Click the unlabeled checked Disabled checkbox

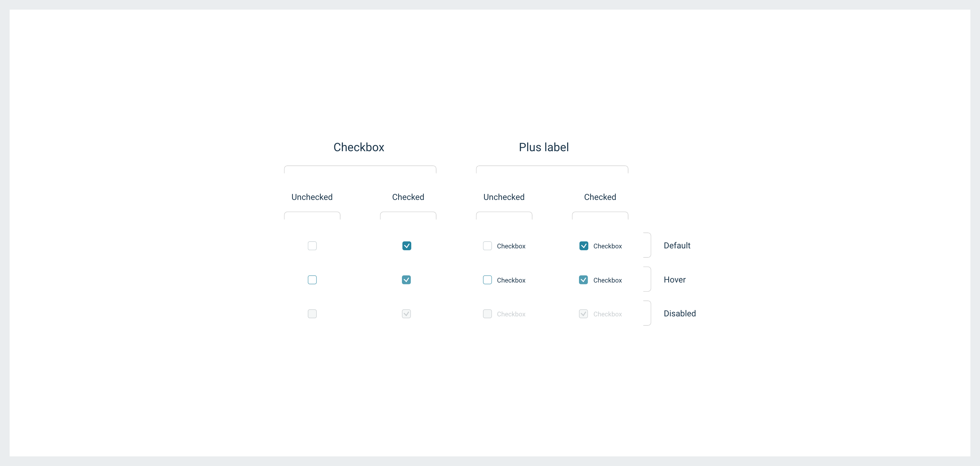point(406,314)
